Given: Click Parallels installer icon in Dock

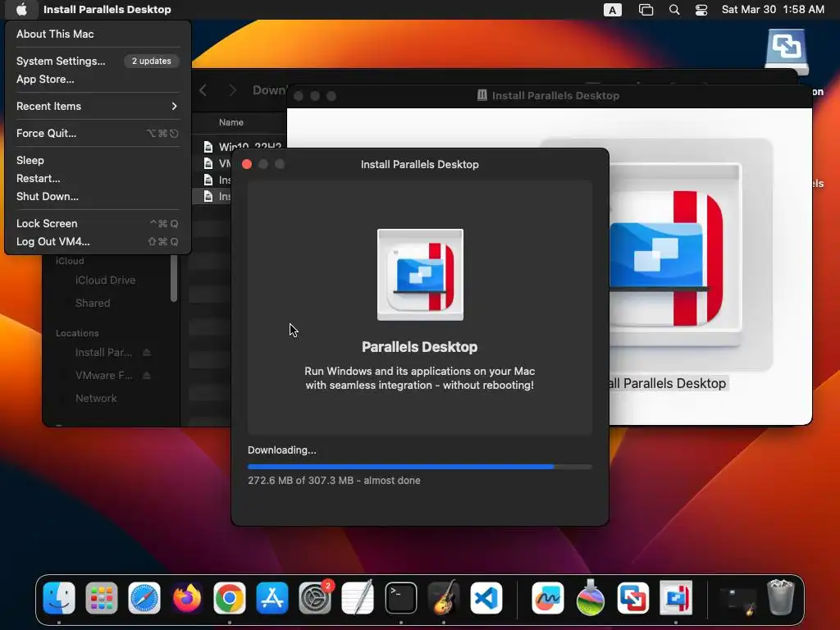Looking at the screenshot, I should [676, 598].
